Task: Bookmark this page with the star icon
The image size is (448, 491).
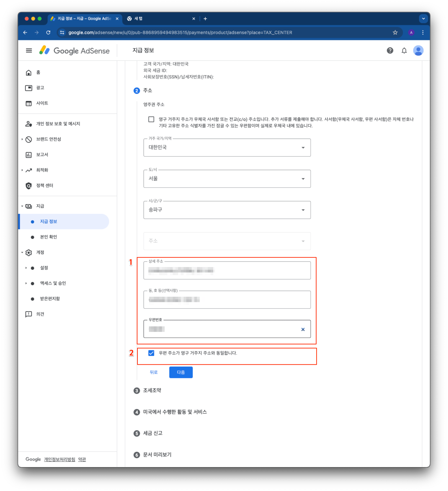Action: pyautogui.click(x=395, y=32)
